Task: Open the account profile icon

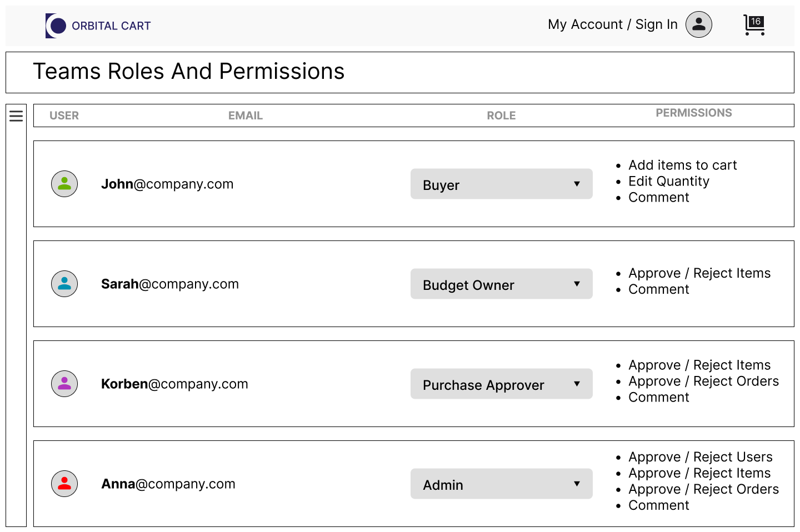Action: tap(698, 24)
